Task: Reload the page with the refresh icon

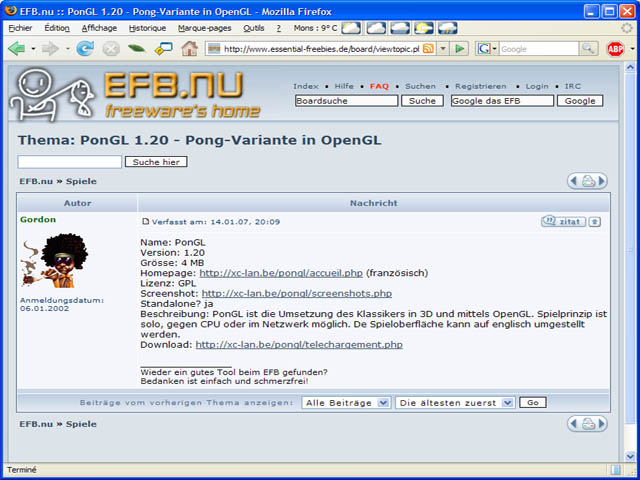Action: click(x=85, y=49)
